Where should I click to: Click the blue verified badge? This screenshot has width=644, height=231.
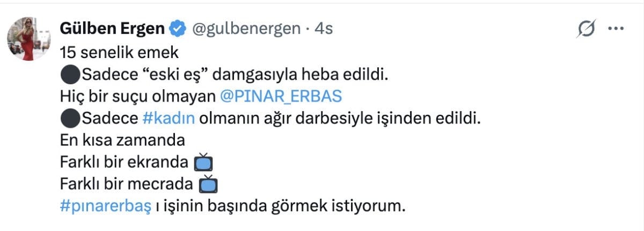[x=177, y=28]
